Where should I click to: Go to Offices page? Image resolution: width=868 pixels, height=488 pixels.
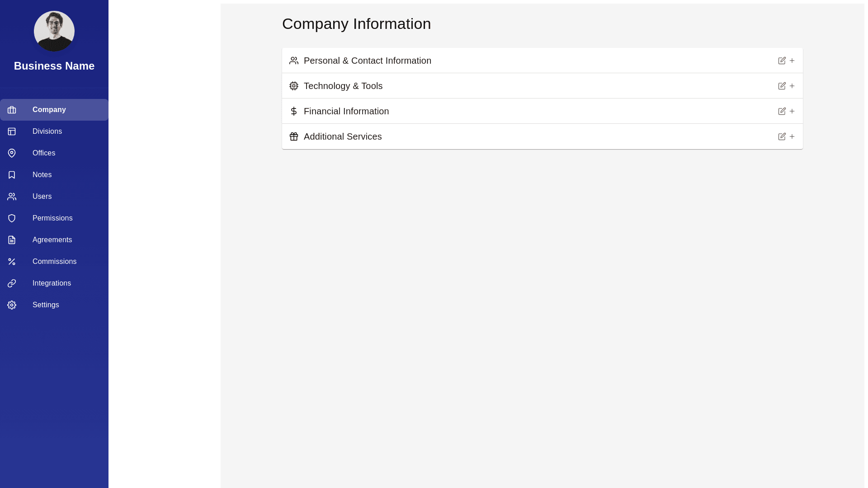[x=44, y=153]
